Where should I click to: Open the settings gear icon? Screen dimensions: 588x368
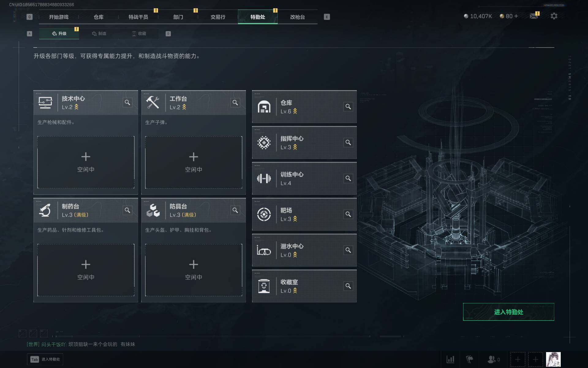coord(554,16)
